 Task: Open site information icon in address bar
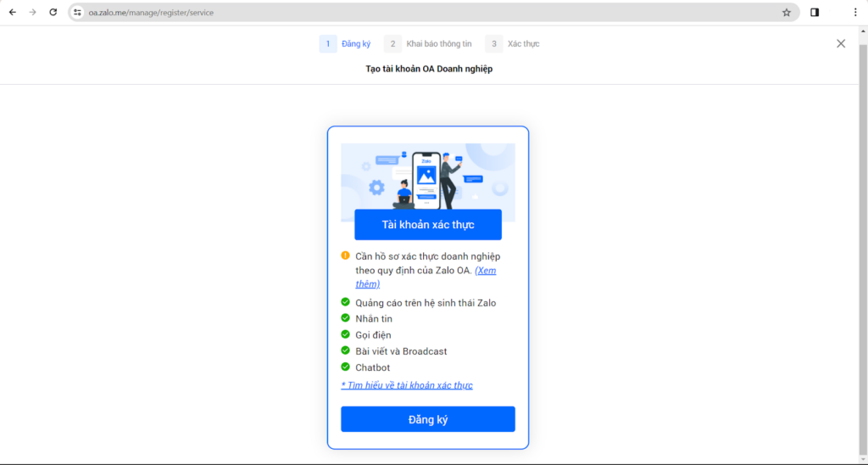click(77, 12)
